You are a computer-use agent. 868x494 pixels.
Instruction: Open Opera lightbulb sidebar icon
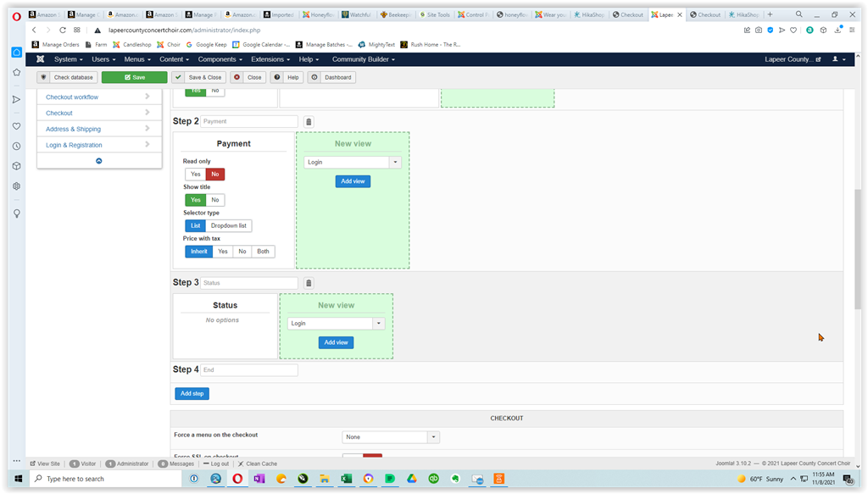click(17, 214)
